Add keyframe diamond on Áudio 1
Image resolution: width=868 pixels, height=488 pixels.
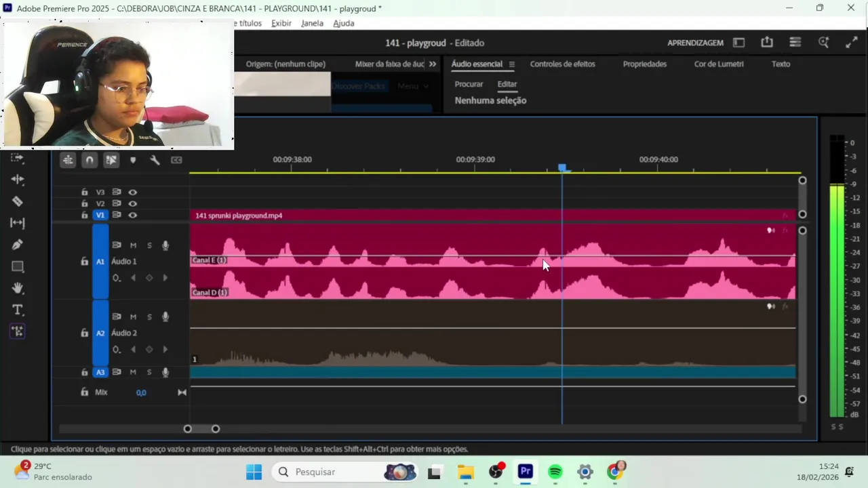pos(149,278)
